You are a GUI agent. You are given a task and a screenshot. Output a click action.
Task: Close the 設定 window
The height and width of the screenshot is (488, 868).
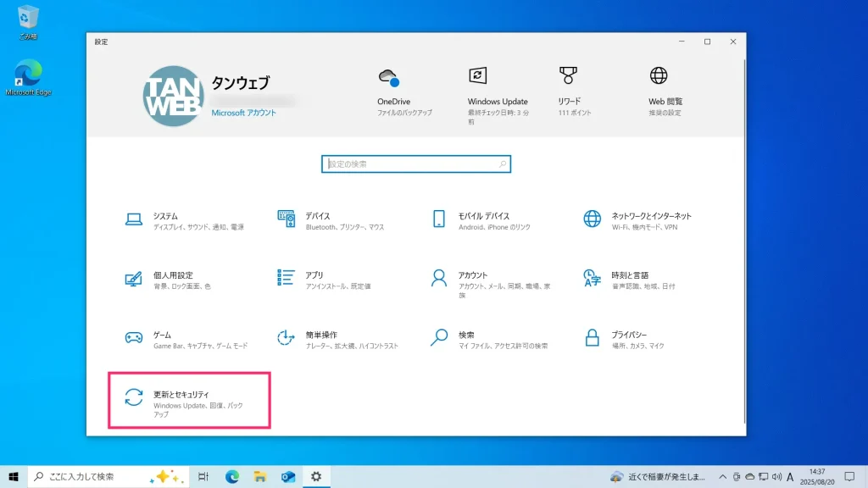pos(733,42)
